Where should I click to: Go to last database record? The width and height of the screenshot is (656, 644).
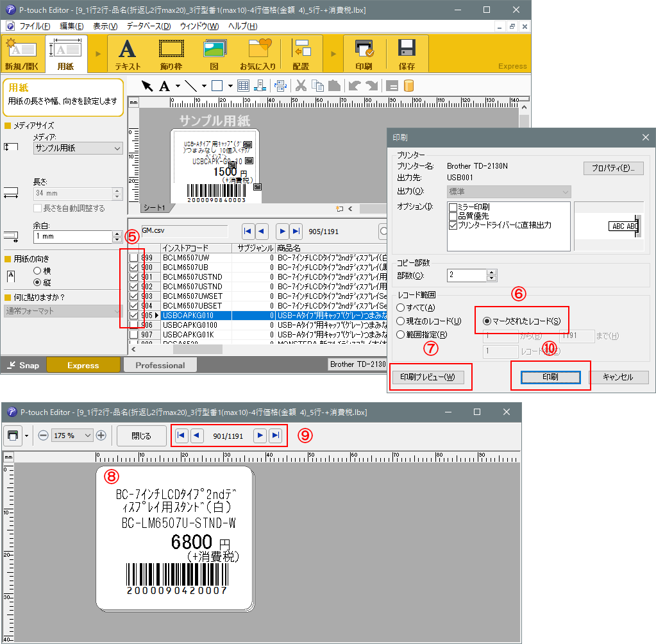(x=296, y=231)
